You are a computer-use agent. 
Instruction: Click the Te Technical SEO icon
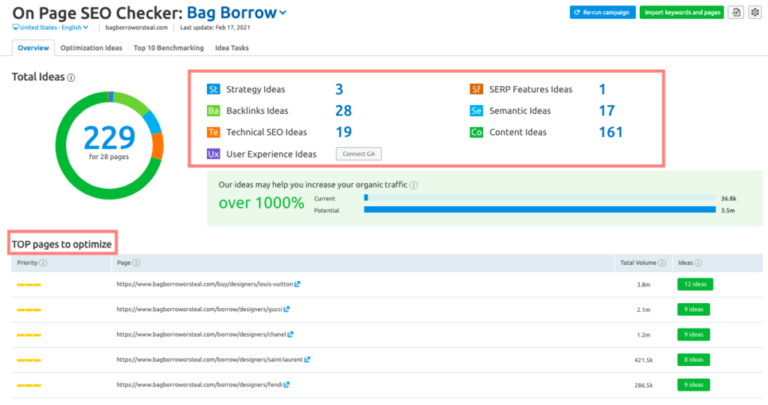pyautogui.click(x=213, y=132)
